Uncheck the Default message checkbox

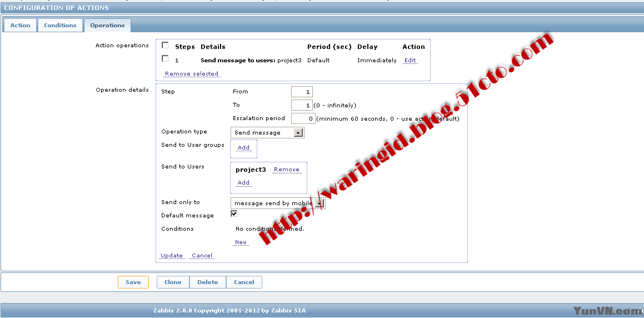point(234,213)
